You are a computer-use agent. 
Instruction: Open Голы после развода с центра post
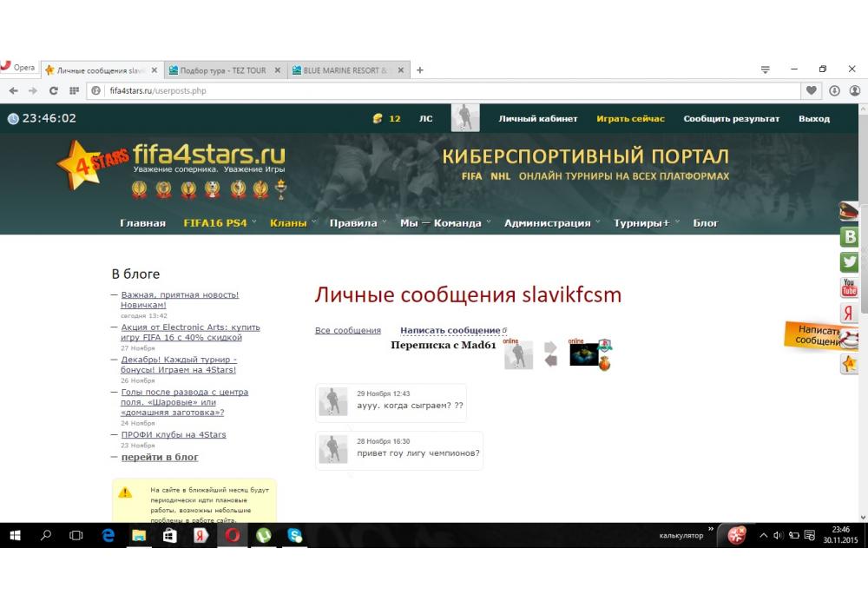coord(184,402)
